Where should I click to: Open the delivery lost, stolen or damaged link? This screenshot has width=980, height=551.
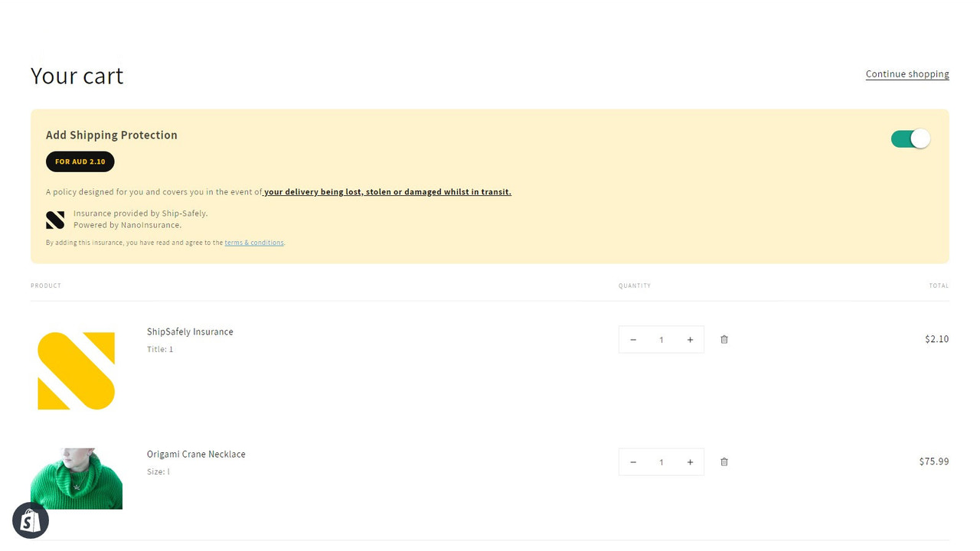click(387, 191)
